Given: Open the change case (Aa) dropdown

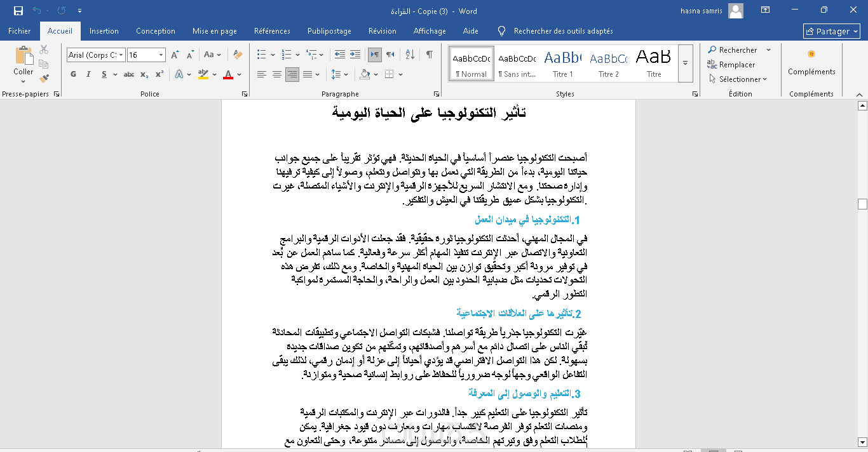Looking at the screenshot, I should 212,55.
